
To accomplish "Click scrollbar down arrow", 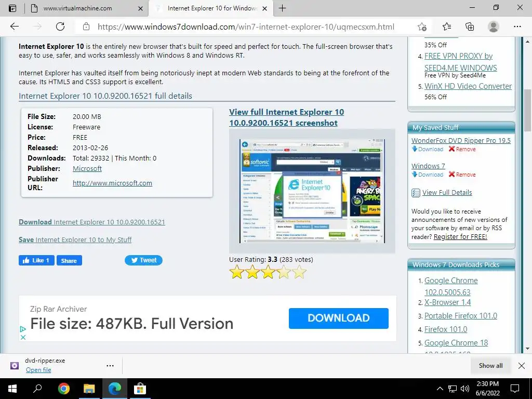I will [527, 349].
